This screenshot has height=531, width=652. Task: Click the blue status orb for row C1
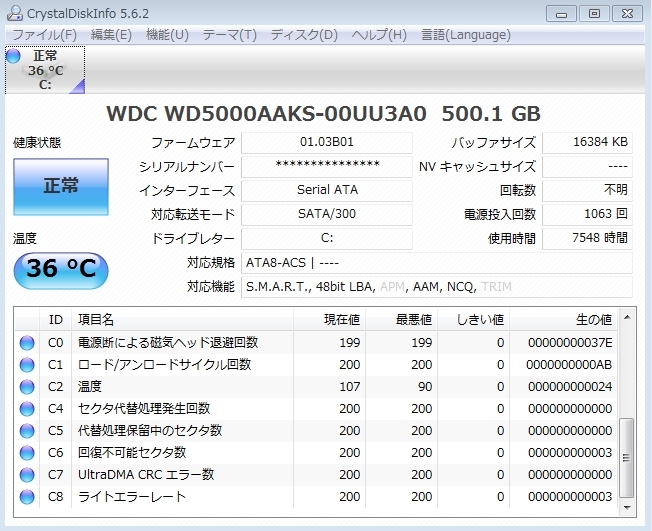27,365
